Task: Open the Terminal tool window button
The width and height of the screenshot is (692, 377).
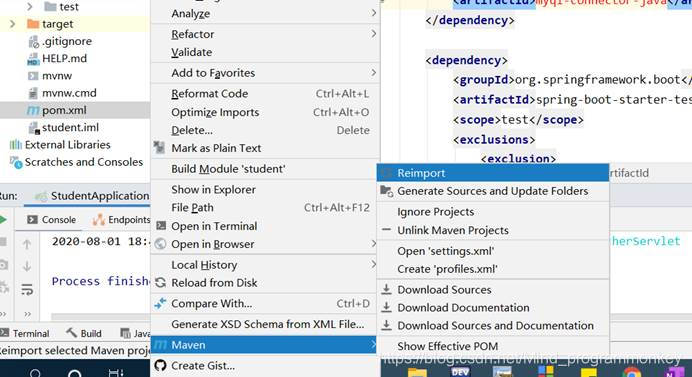Action: [x=25, y=333]
